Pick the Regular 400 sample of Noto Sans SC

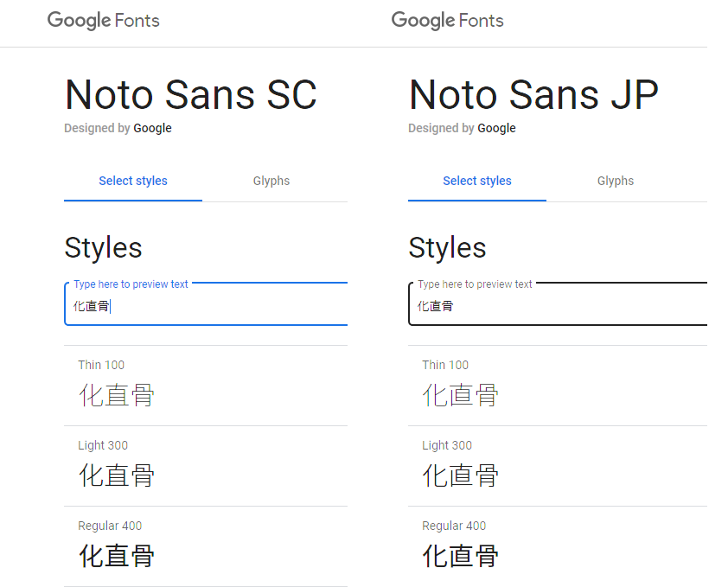[117, 555]
